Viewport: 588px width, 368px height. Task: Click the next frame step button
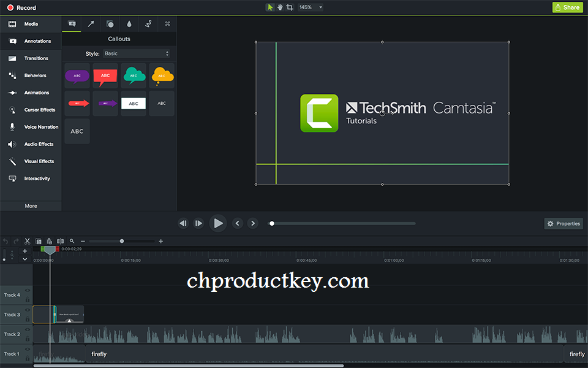[198, 223]
